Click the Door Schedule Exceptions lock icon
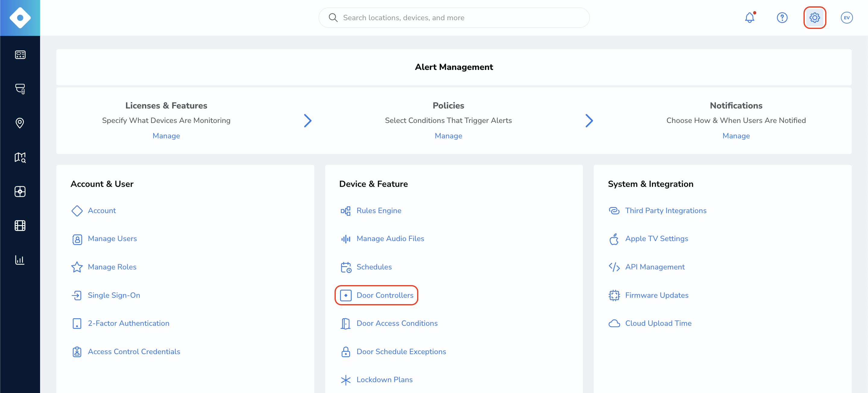Image resolution: width=868 pixels, height=393 pixels. (346, 351)
